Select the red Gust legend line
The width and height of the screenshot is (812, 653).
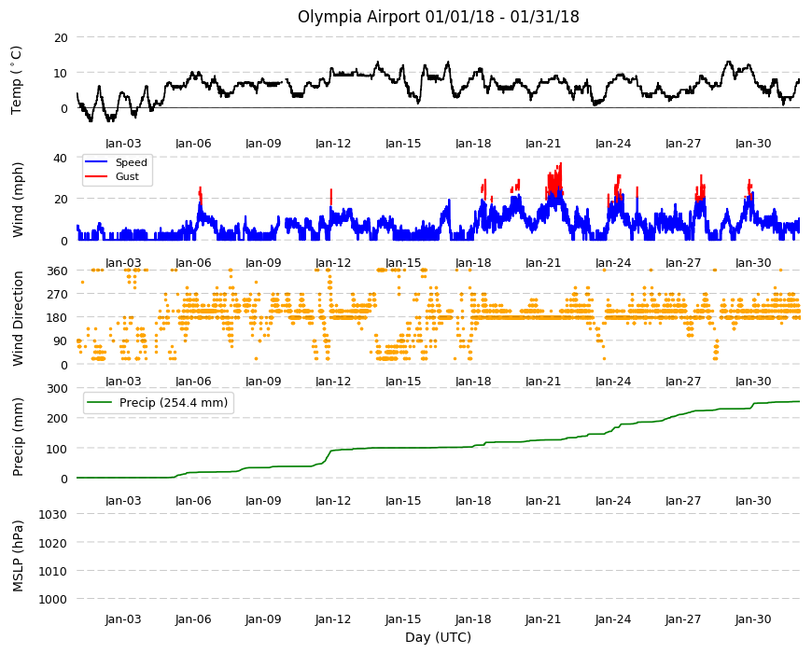tap(96, 176)
